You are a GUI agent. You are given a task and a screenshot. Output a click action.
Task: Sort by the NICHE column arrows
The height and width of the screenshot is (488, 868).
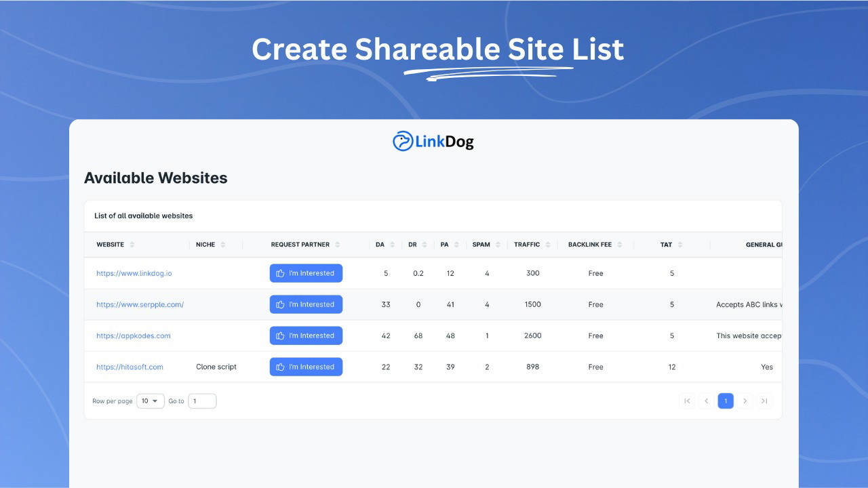coord(223,245)
